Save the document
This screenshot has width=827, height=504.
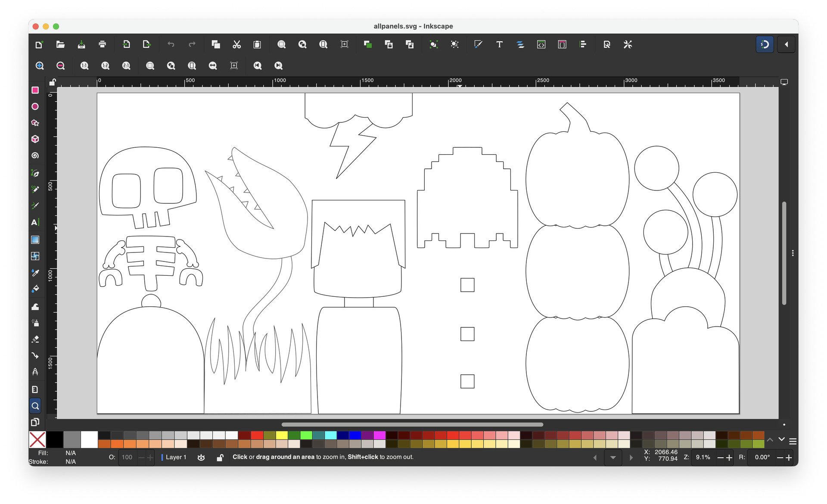(81, 44)
